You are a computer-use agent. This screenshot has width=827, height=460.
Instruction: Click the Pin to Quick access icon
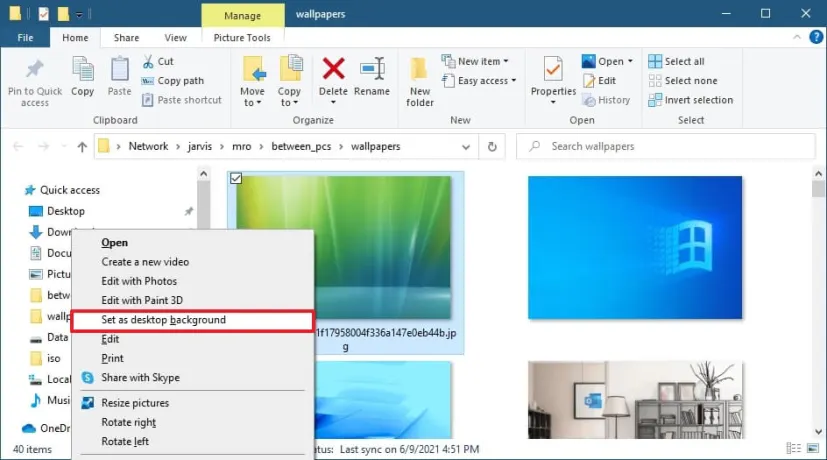tap(35, 70)
